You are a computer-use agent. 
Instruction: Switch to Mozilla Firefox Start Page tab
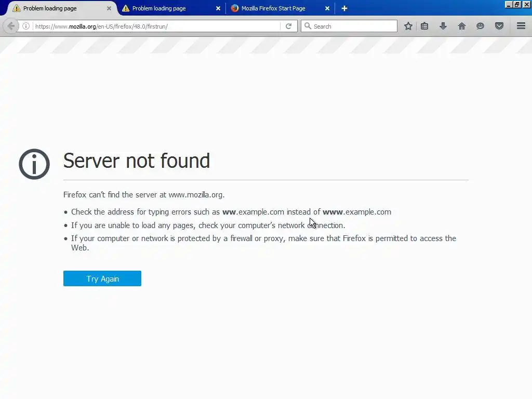pos(280,8)
